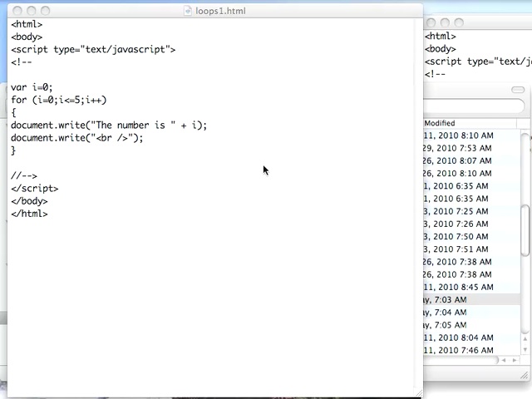This screenshot has width=532, height=399.
Task: Click the <body> line in background editor window
Action: [x=441, y=49]
